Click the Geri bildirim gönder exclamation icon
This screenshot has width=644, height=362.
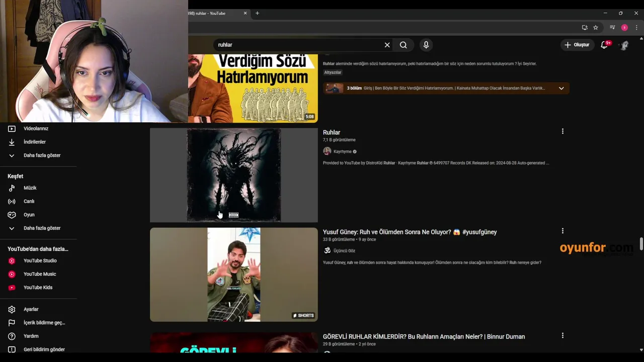pyautogui.click(x=12, y=349)
